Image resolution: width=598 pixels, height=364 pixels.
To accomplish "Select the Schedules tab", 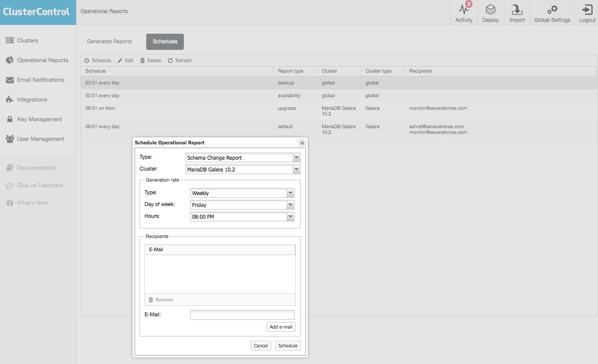I will point(165,42).
